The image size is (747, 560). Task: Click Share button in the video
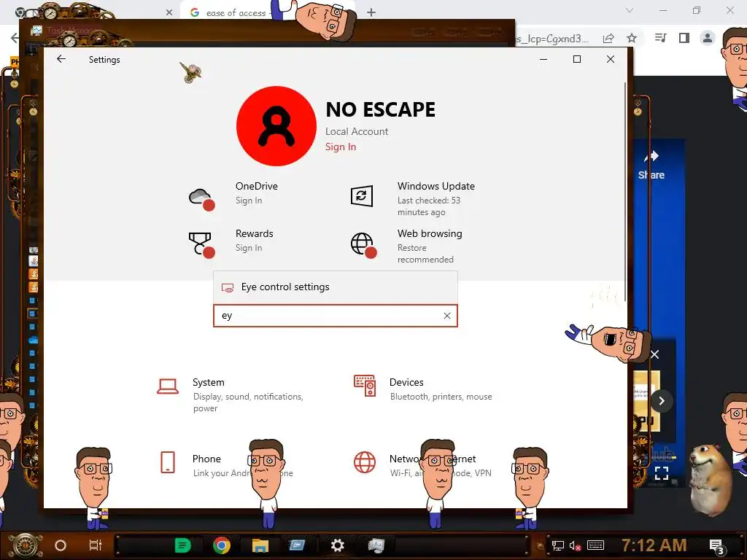(x=651, y=166)
